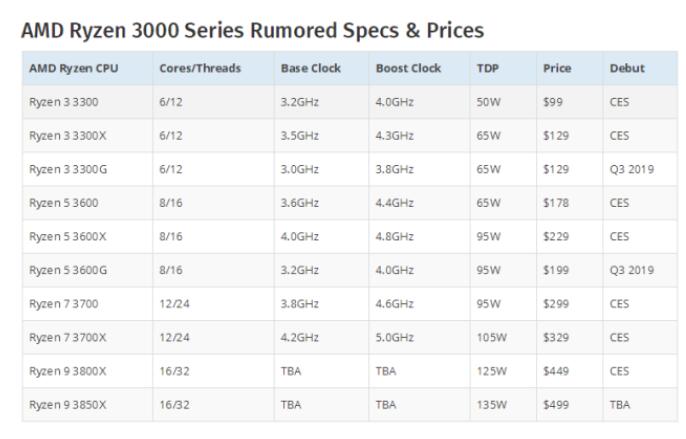The height and width of the screenshot is (439, 686).
Task: Click the Debut column header
Action: pos(627,68)
